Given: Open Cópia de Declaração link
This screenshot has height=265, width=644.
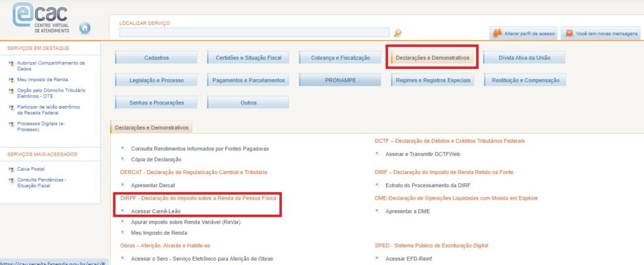Looking at the screenshot, I should pos(156,160).
